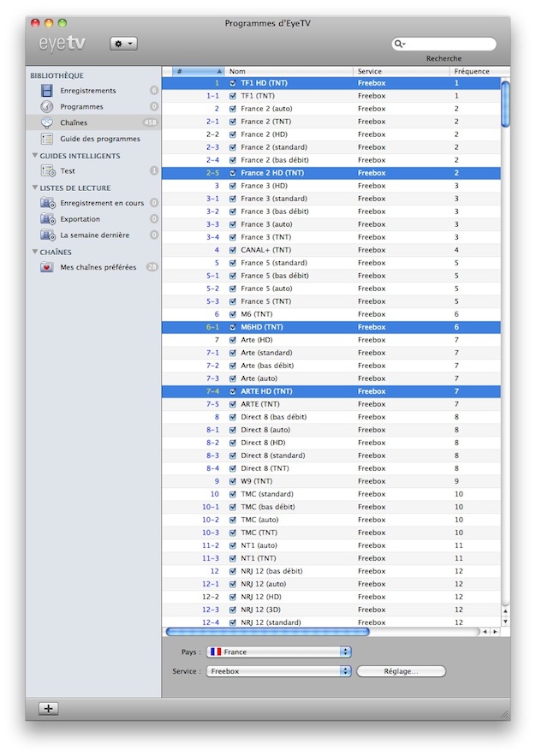Image resolution: width=536 pixels, height=756 pixels.
Task: Select the Chaînes satellite dish icon
Action: coord(47,122)
